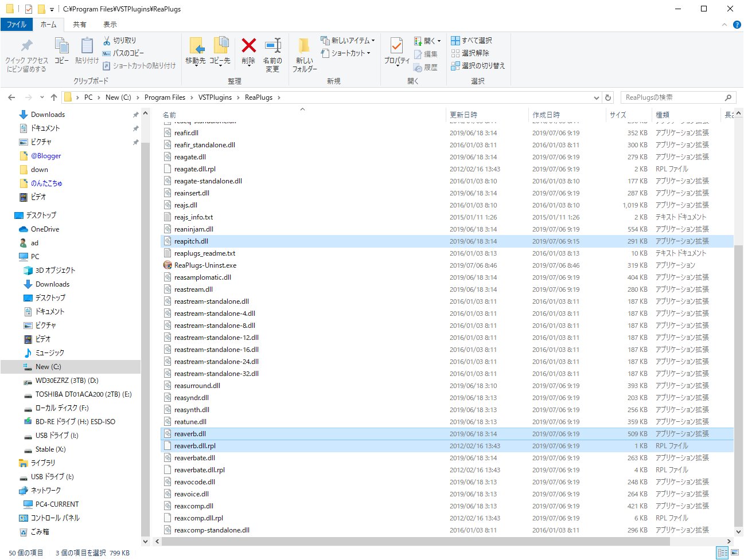
Task: Click パスのコピー in the ribbon
Action: [x=123, y=53]
